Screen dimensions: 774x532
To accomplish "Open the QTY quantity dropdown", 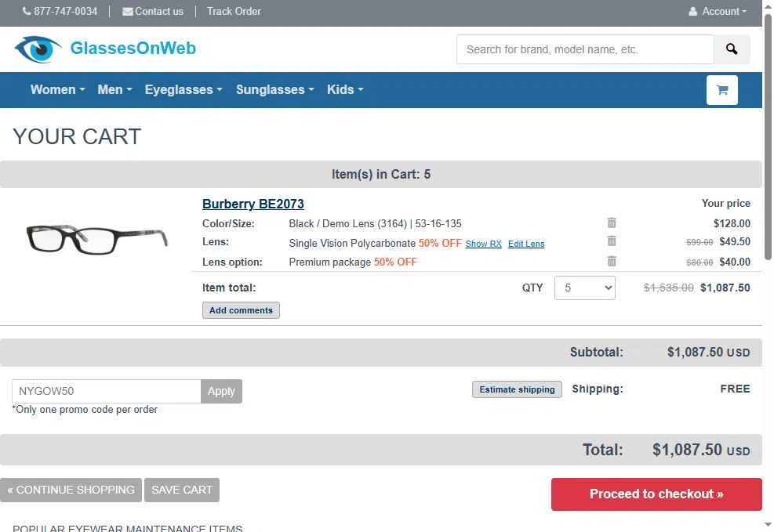I will tap(585, 288).
